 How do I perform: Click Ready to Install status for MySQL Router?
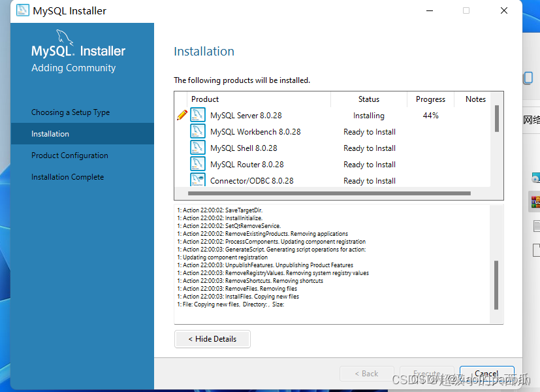coord(370,164)
